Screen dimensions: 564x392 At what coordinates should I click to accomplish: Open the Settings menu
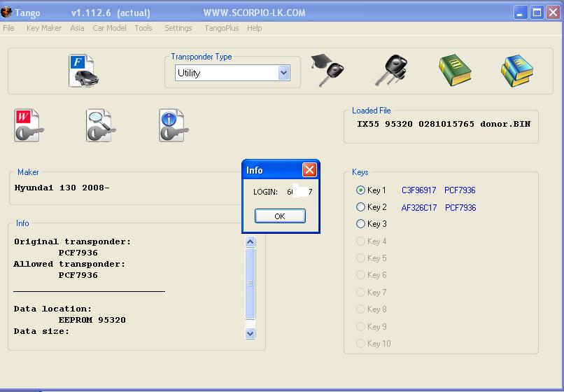[x=178, y=28]
